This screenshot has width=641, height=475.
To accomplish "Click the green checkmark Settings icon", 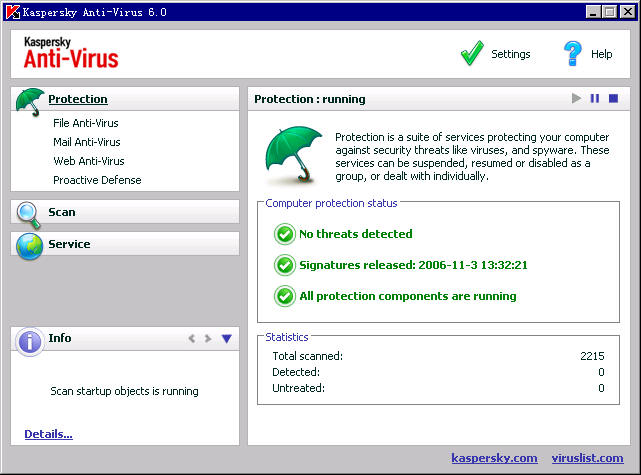I will click(472, 53).
